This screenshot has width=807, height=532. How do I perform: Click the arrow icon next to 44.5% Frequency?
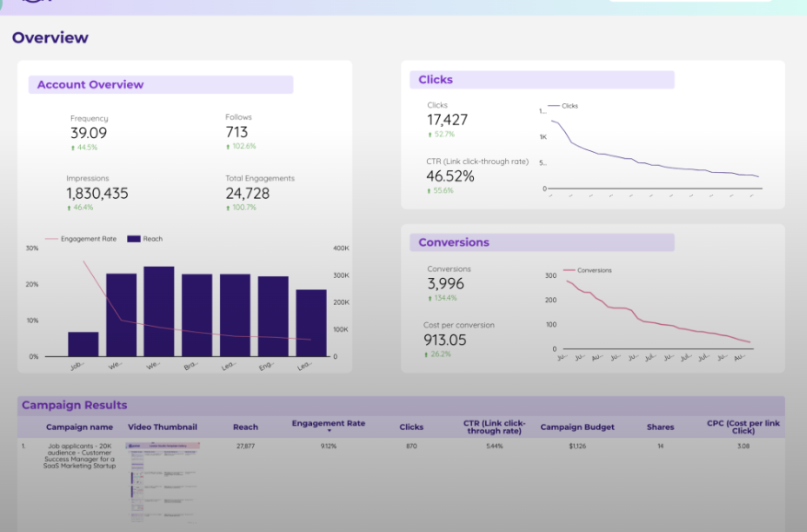coord(72,146)
